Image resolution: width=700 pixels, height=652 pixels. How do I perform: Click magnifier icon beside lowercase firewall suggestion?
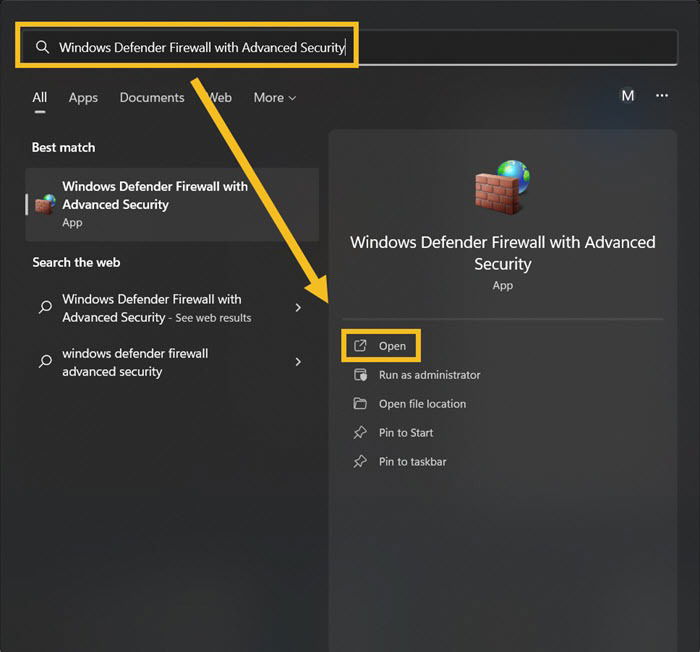click(45, 361)
